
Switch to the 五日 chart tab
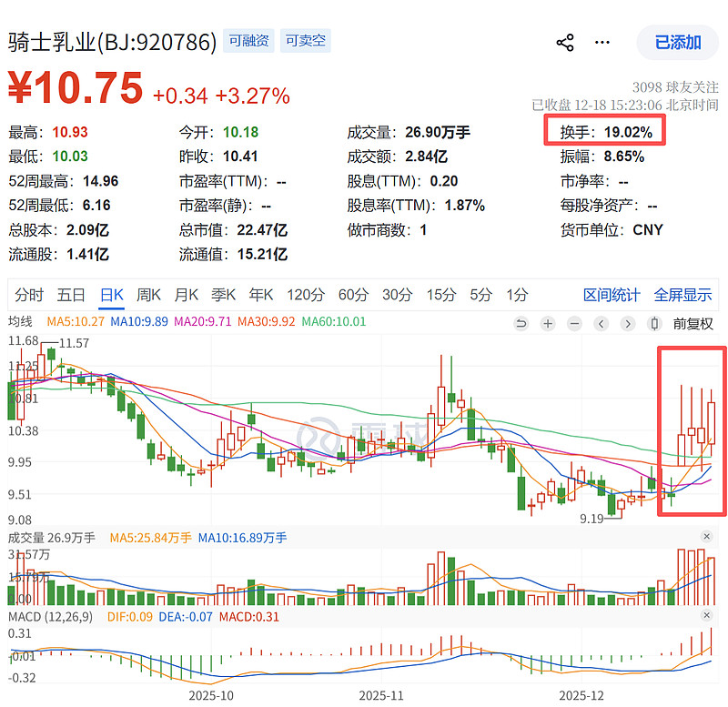(x=71, y=295)
